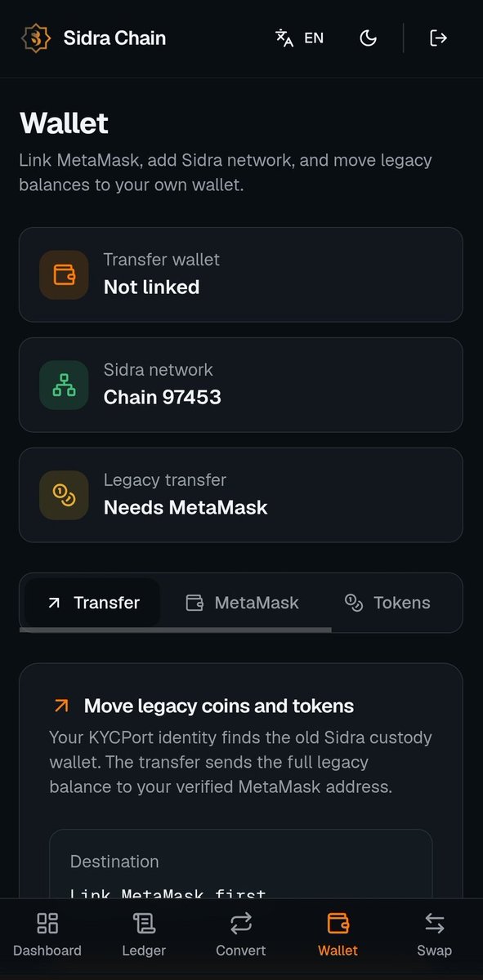
Task: Open the Ledger page in the bottom navigation
Action: tap(144, 935)
